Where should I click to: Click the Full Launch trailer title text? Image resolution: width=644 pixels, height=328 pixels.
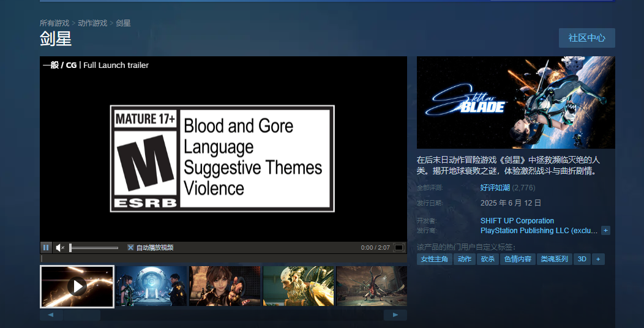(x=116, y=65)
